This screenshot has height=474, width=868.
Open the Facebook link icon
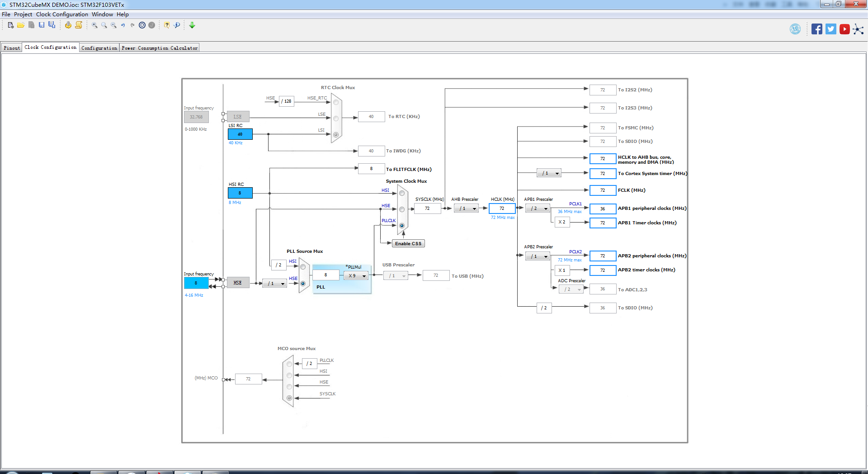coord(817,29)
